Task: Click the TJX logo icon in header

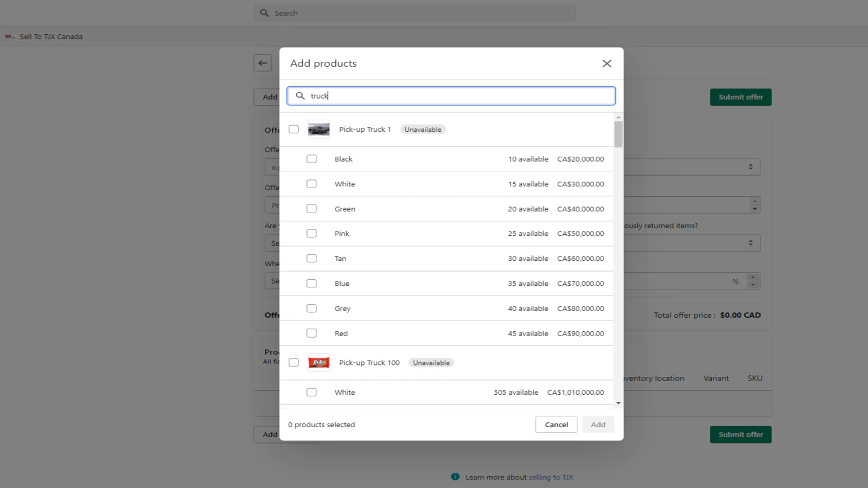Action: point(9,37)
